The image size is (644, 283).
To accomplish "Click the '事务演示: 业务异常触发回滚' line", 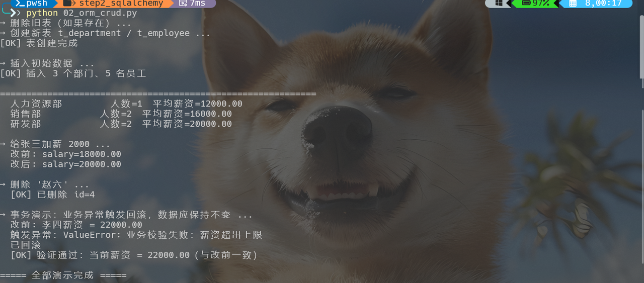I will point(126,215).
